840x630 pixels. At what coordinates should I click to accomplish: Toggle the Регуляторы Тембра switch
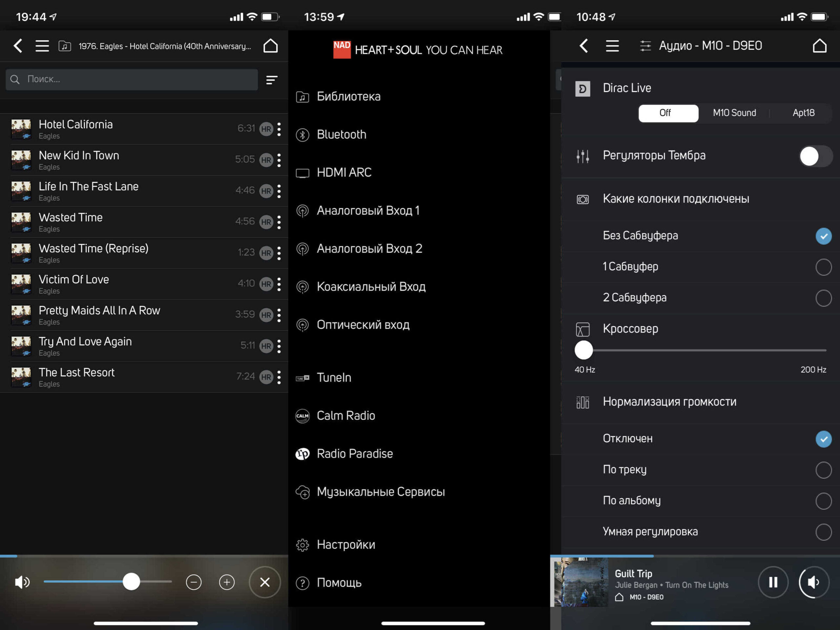click(x=816, y=156)
